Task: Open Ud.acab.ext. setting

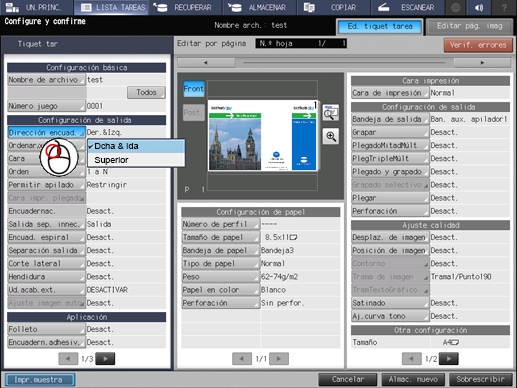Action: click(x=46, y=290)
